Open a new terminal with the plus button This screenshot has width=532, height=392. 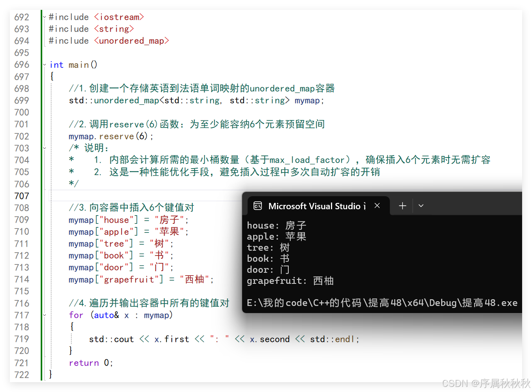(x=402, y=205)
